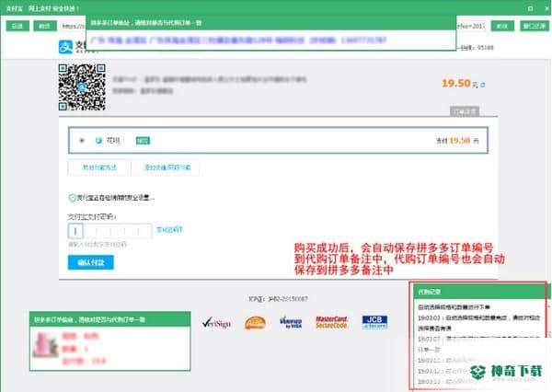Click the Alipay payment QR code
This screenshot has height=392, width=552.
[x=82, y=87]
